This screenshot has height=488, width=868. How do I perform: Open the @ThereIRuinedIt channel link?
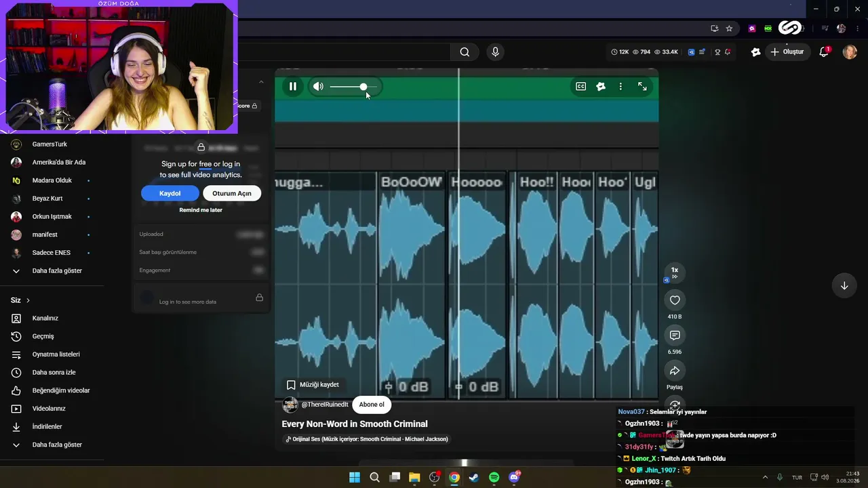point(325,405)
